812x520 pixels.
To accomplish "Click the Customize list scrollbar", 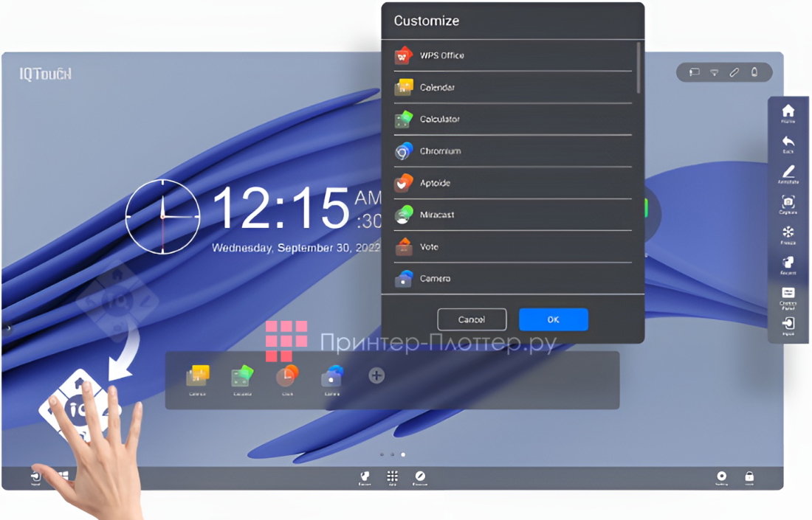I will tap(639, 68).
